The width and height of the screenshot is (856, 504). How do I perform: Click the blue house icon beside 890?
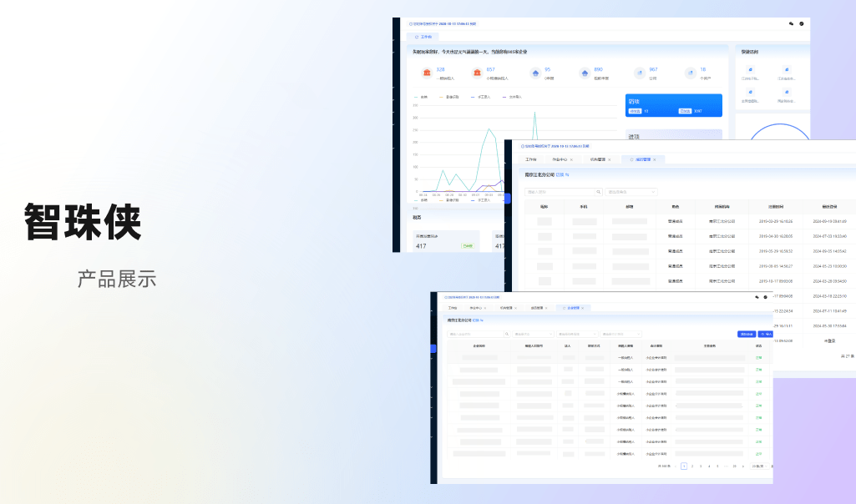coord(585,73)
